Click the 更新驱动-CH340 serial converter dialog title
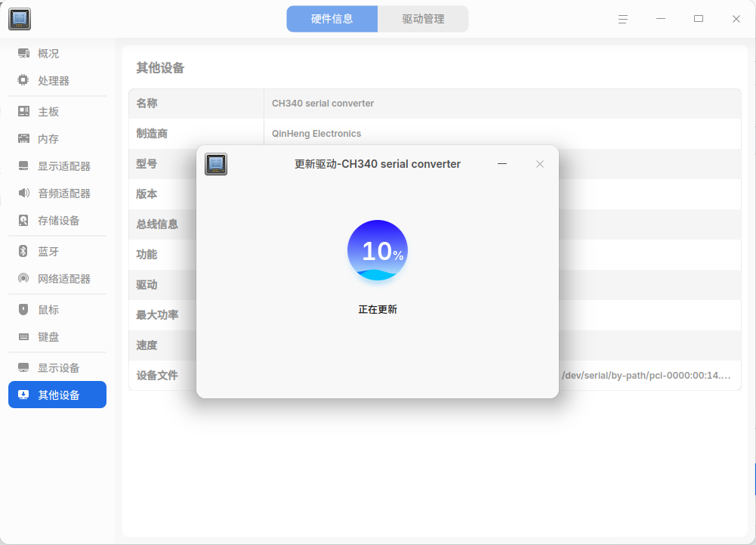The image size is (756, 545). (378, 164)
